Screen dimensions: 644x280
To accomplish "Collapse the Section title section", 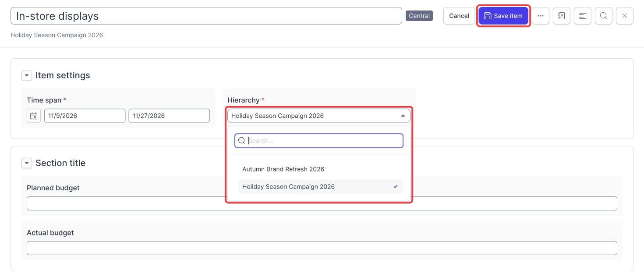I will [27, 163].
